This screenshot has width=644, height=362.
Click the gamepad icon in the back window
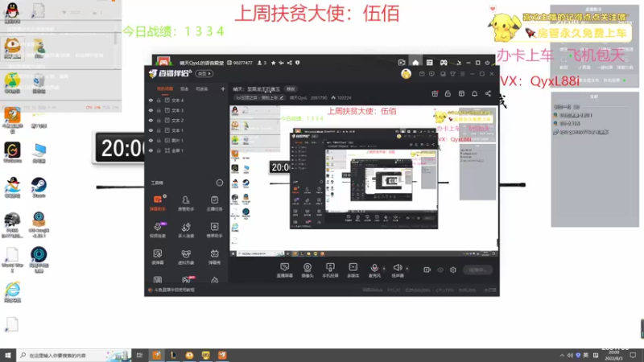444,63
